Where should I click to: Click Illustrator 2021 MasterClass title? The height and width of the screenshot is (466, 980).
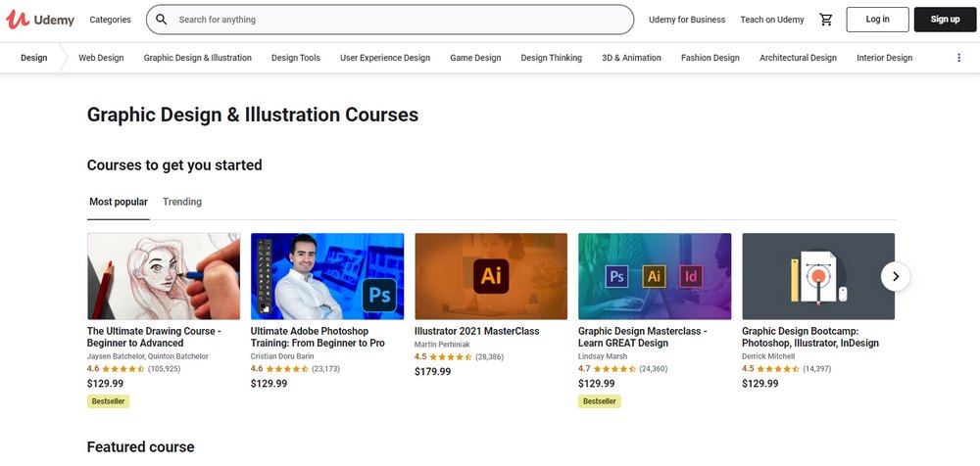click(477, 331)
